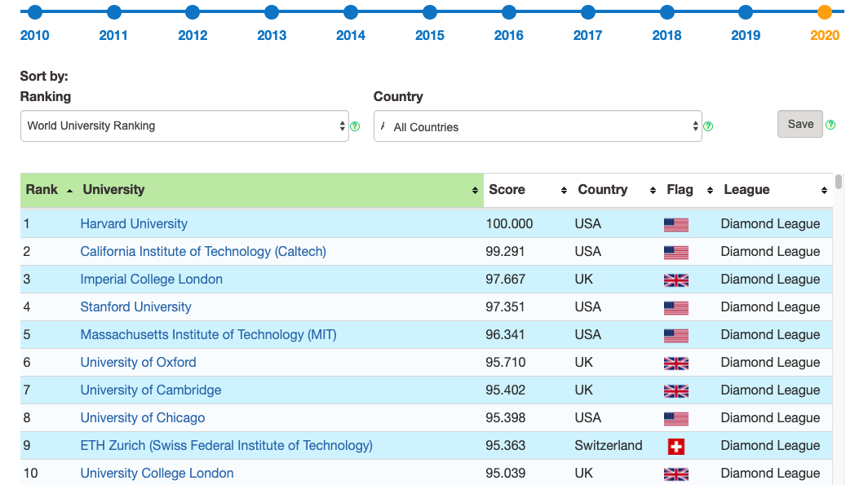Click the Save button
The image size is (868, 485).
tap(800, 124)
